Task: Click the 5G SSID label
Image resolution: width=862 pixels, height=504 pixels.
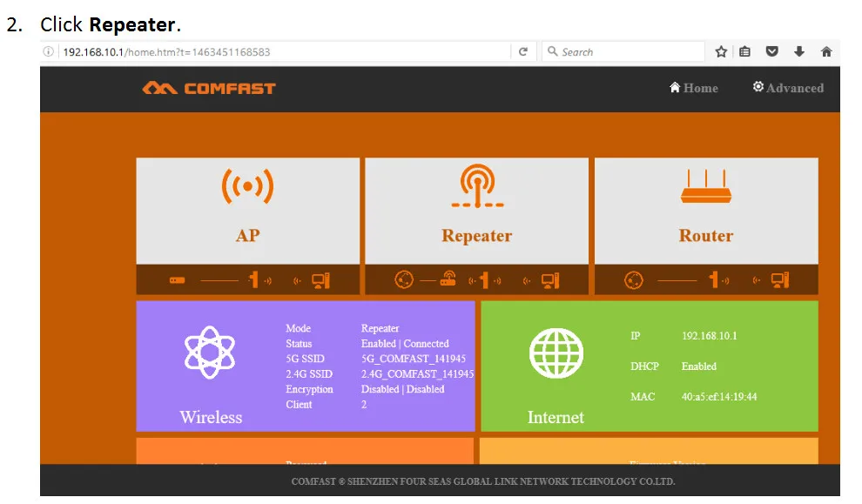Action: point(305,359)
